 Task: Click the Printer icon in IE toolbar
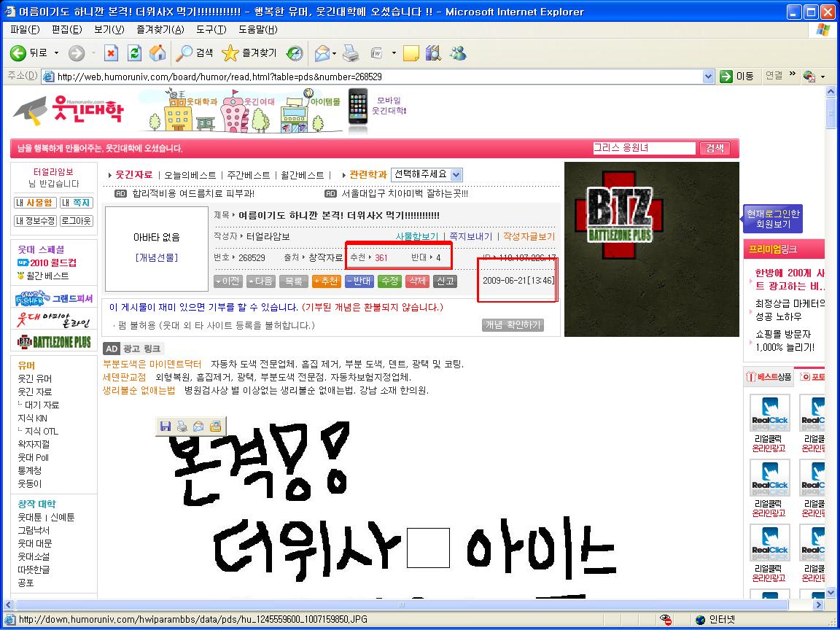pos(351,52)
